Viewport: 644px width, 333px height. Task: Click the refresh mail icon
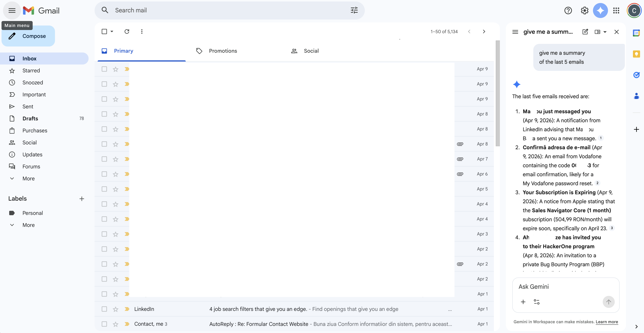[x=127, y=31]
